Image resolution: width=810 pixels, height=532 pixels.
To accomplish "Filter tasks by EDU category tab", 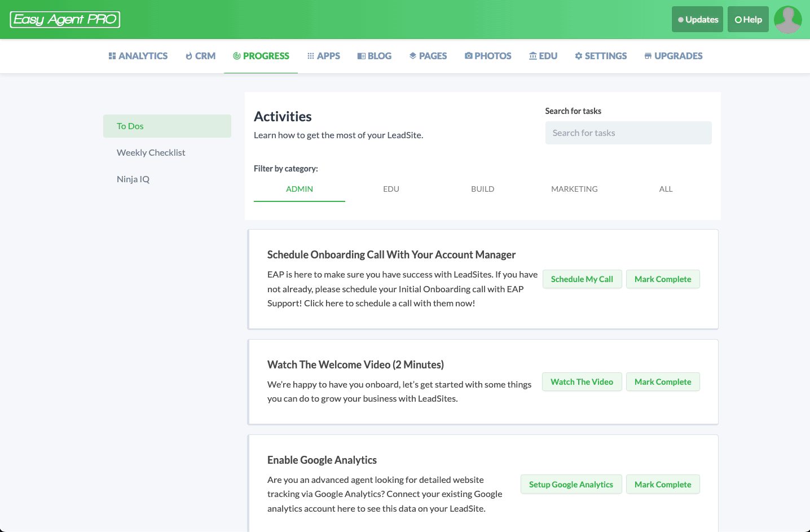I will pos(391,189).
